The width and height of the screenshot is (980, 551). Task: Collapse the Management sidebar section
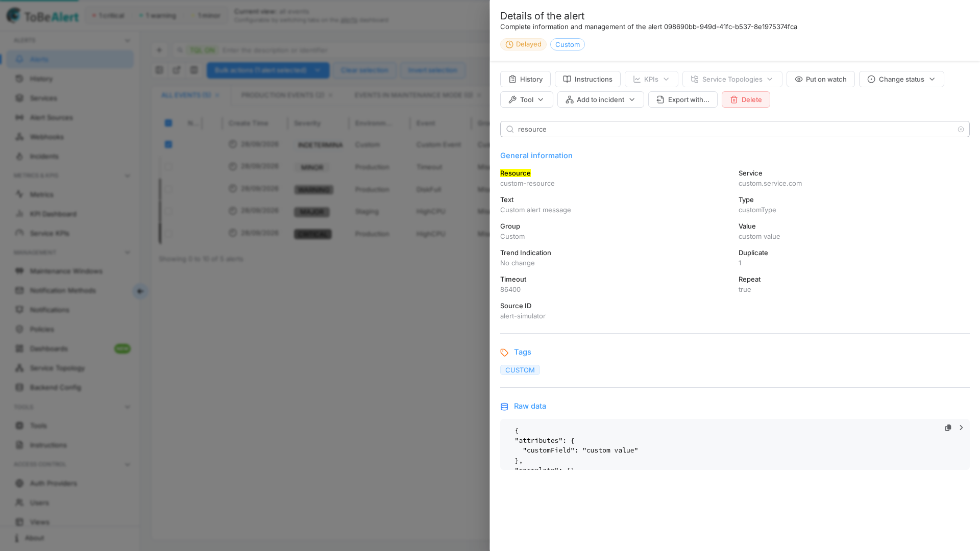pos(128,253)
